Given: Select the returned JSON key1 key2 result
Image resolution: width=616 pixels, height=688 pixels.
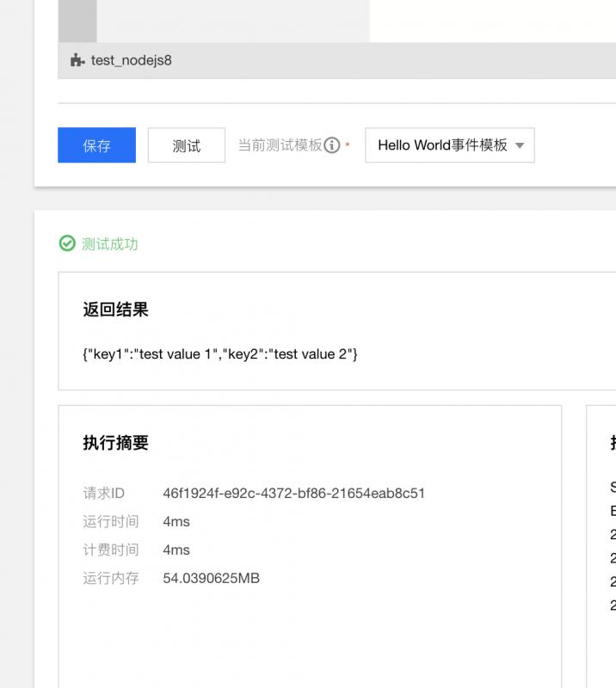Looking at the screenshot, I should [220, 354].
